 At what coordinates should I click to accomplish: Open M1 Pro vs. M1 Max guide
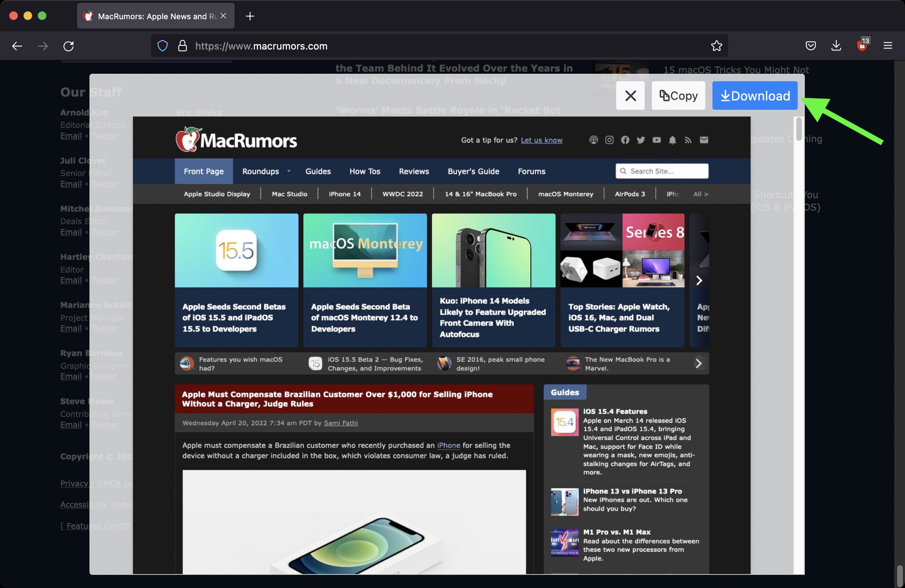point(617,532)
